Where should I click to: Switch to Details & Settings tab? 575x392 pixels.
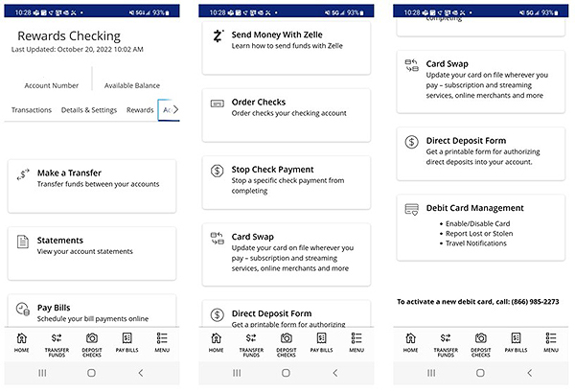click(x=89, y=110)
